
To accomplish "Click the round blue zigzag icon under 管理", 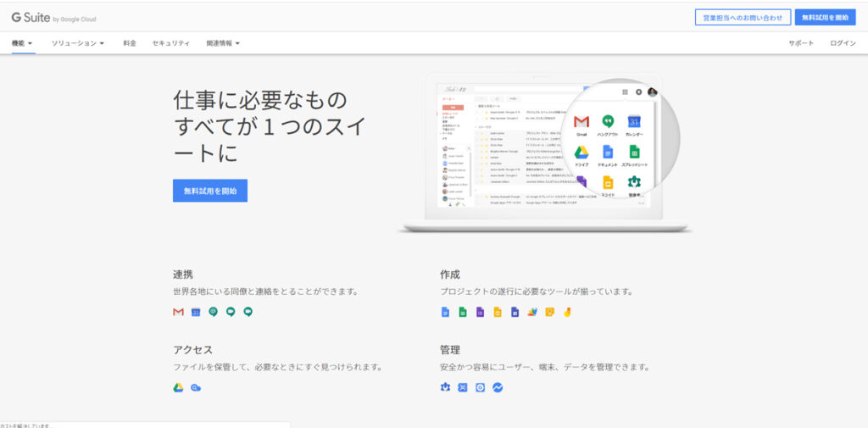I will pyautogui.click(x=498, y=388).
